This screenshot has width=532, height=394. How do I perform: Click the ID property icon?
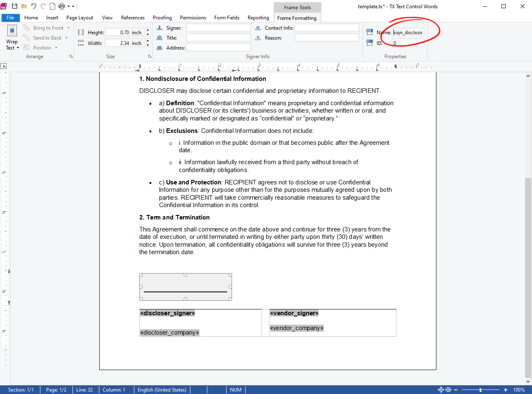(370, 42)
